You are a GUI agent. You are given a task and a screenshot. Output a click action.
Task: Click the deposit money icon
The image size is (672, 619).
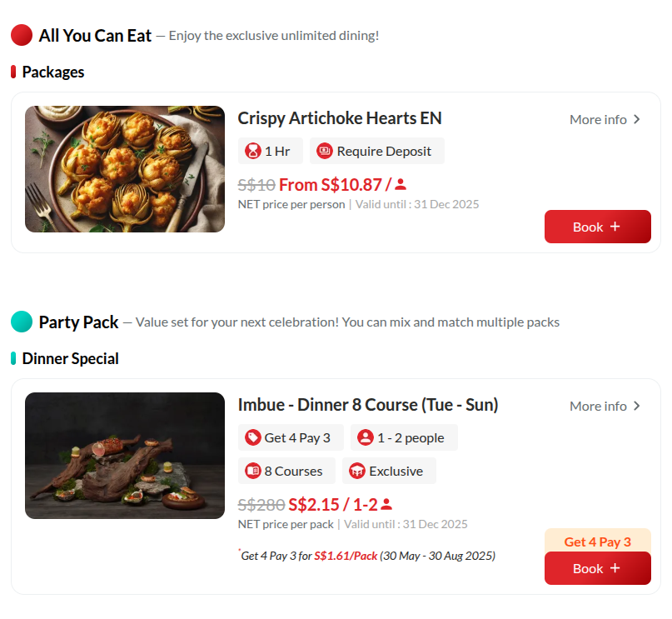click(x=326, y=152)
